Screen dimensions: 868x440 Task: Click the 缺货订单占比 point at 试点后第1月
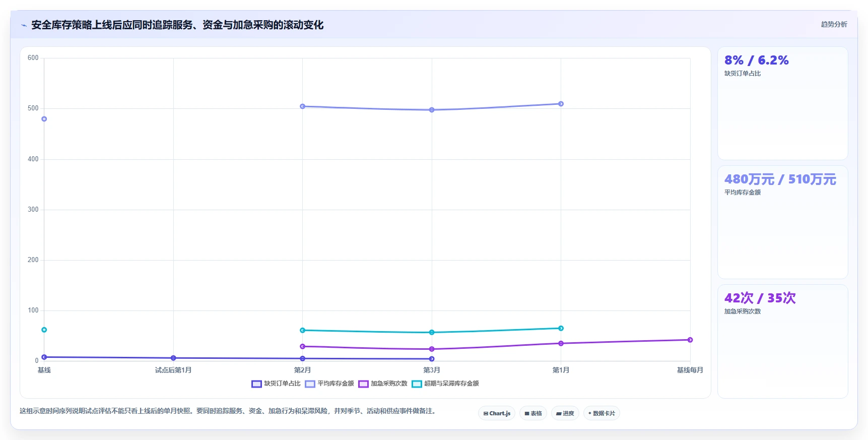[x=173, y=358]
